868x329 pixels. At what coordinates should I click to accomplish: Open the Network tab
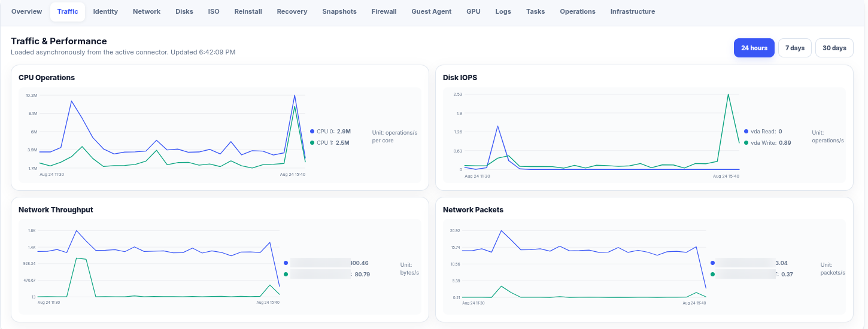[147, 11]
